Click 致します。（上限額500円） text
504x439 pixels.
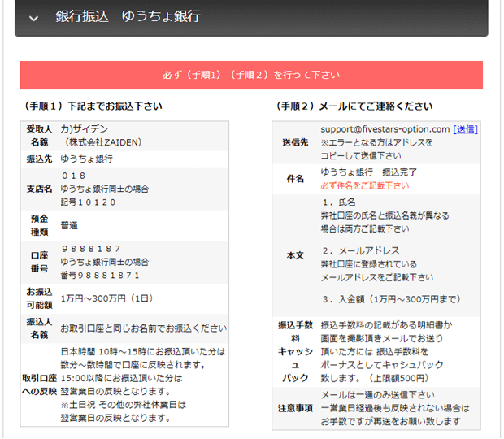click(375, 378)
